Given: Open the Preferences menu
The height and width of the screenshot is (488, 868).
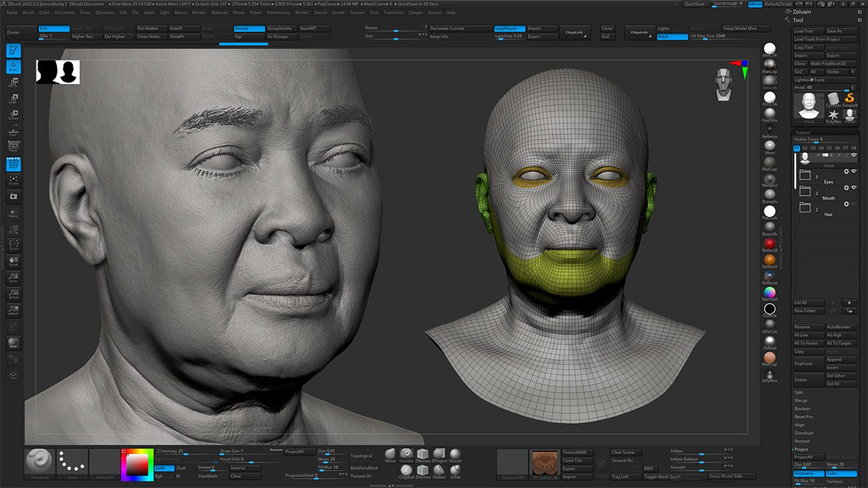Looking at the screenshot, I should click(x=278, y=12).
